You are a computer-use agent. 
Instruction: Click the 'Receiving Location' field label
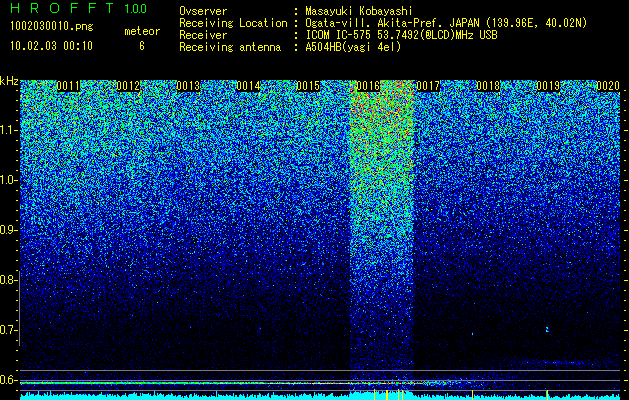[x=233, y=23]
